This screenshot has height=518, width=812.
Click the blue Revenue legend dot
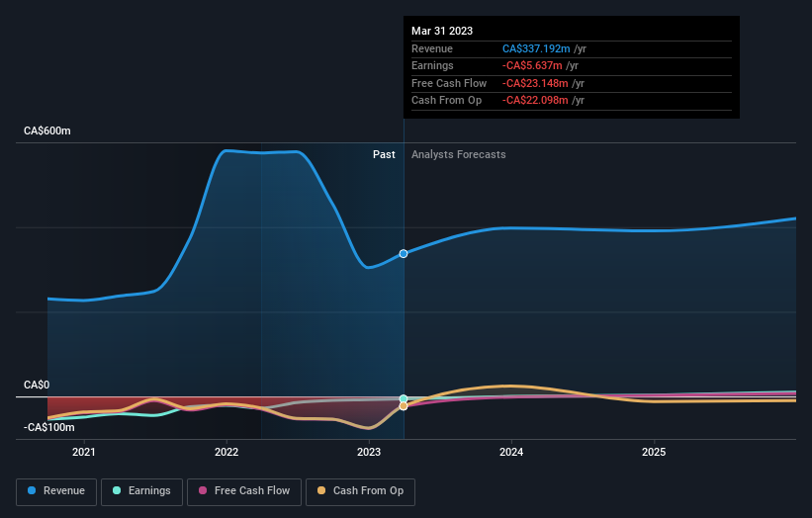pos(32,490)
